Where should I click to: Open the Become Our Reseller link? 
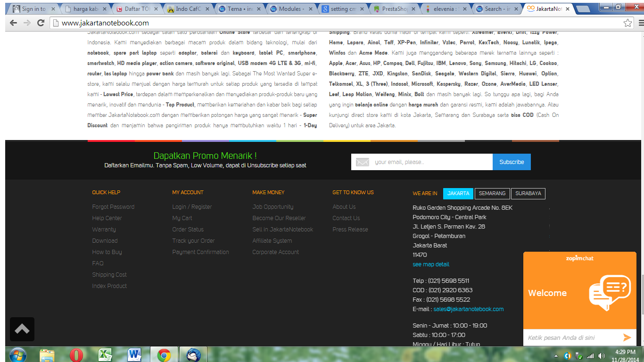click(279, 218)
